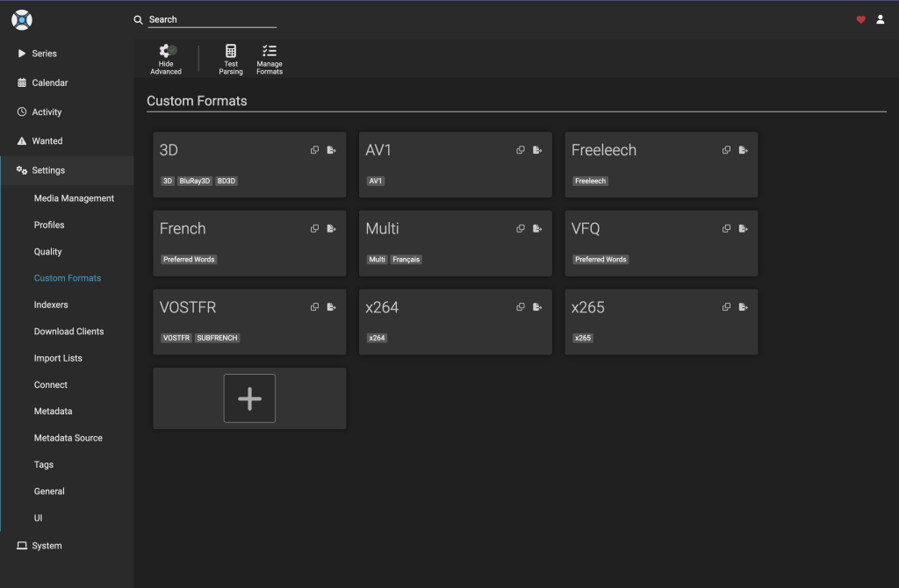Open Manage Formats tool
Screen dimensions: 899x588
point(270,59)
